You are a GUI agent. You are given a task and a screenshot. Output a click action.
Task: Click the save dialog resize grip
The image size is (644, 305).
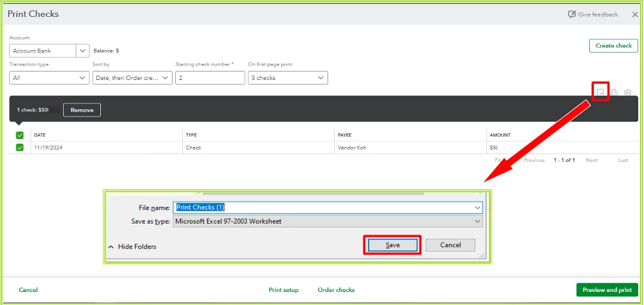tap(482, 256)
